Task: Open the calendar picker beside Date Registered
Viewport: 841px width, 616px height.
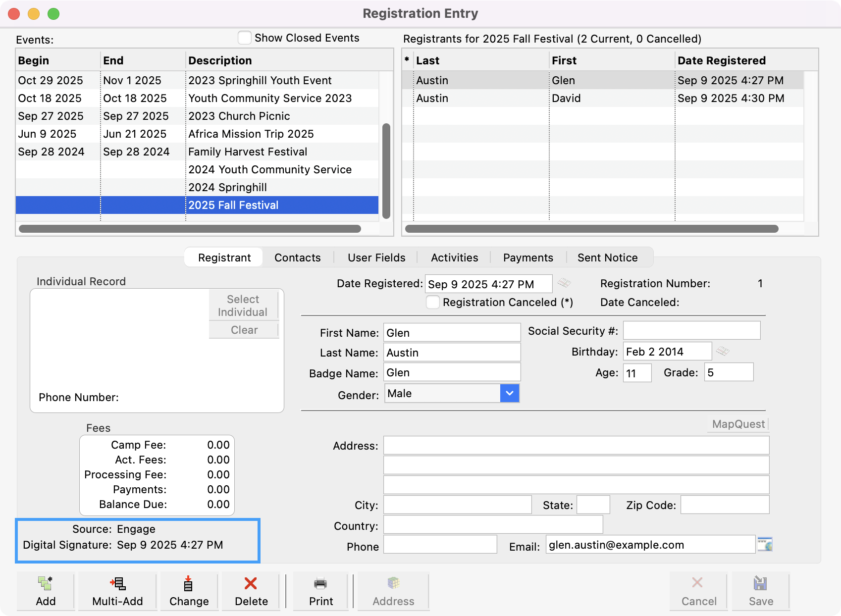Action: tap(565, 283)
